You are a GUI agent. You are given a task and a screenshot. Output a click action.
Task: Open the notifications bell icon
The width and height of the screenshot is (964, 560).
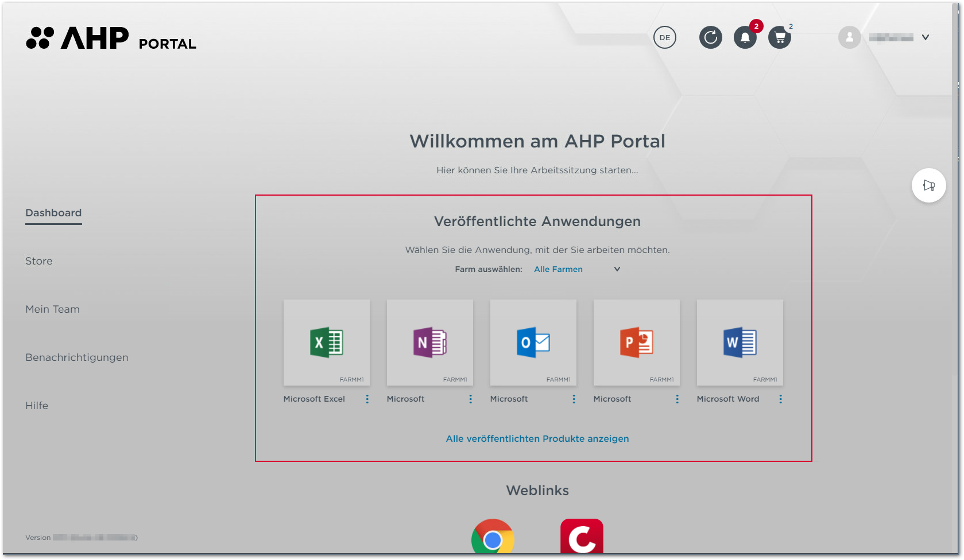(x=745, y=38)
